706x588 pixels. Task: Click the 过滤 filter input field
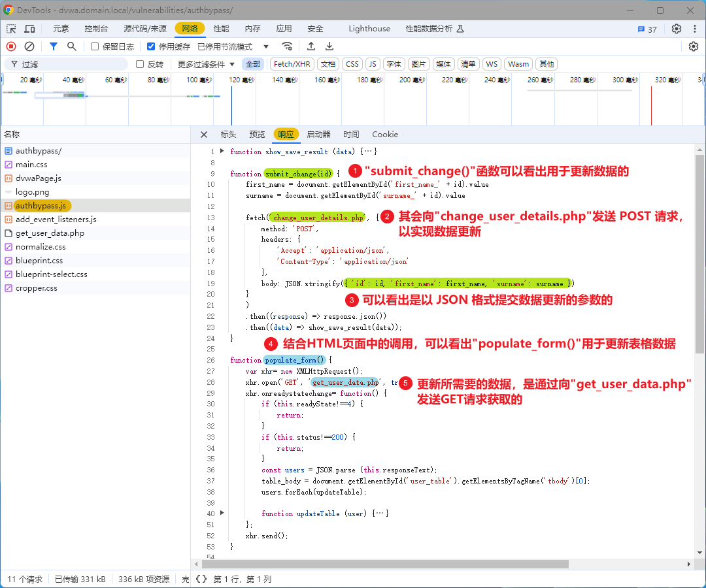click(67, 64)
